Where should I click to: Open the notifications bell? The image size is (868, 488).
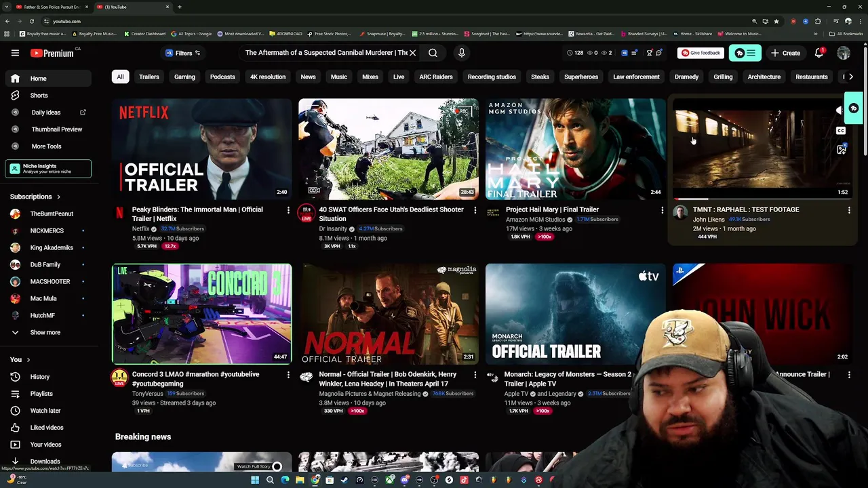(x=819, y=53)
